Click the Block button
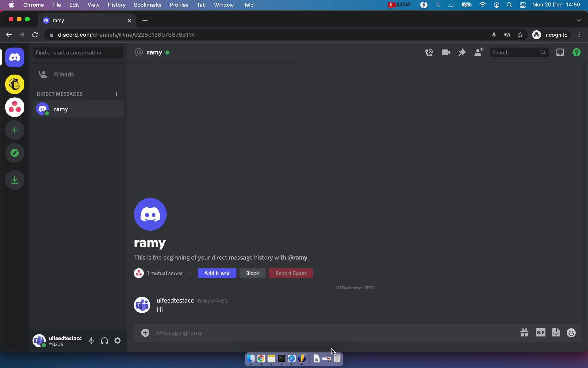 [x=252, y=273]
